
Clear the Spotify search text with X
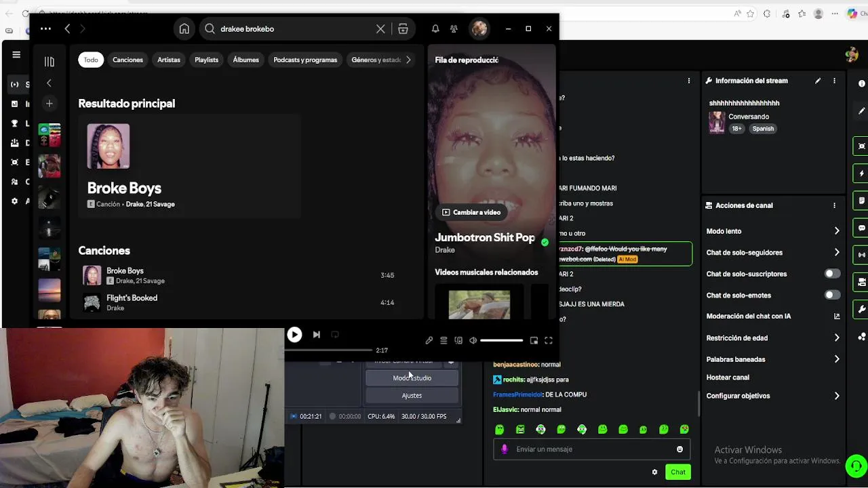(x=380, y=29)
